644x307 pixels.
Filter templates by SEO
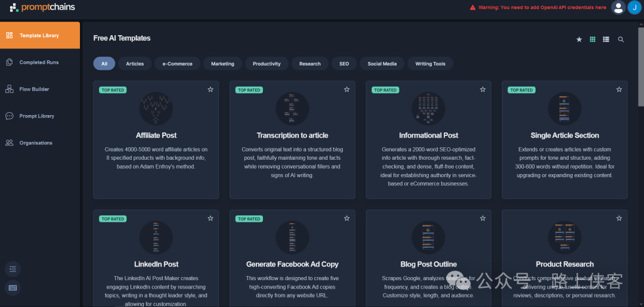[x=344, y=64]
